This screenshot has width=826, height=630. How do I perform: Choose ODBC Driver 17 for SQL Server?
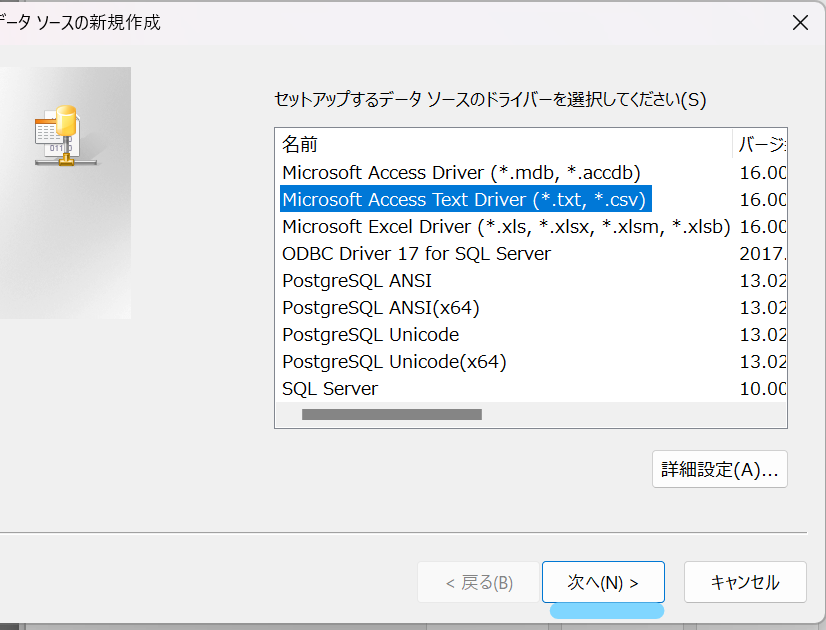tap(416, 253)
